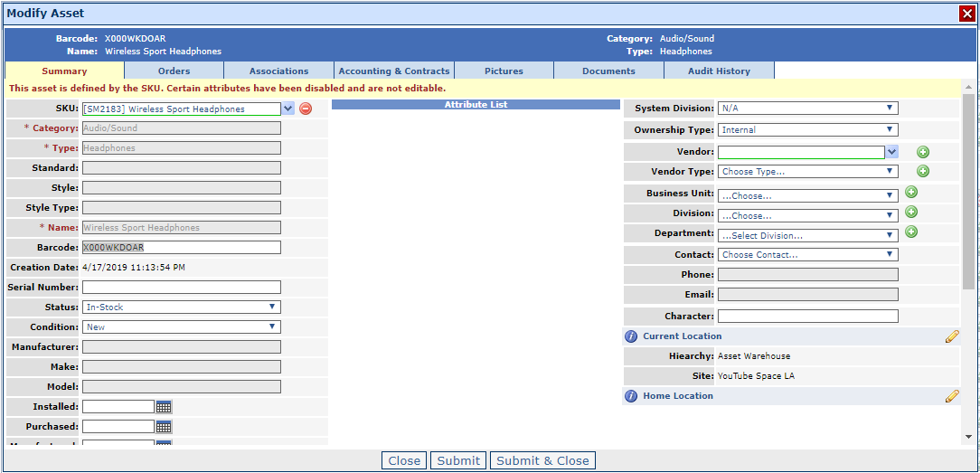The width and height of the screenshot is (980, 473).
Task: Switch to the Associations tab
Action: (278, 71)
